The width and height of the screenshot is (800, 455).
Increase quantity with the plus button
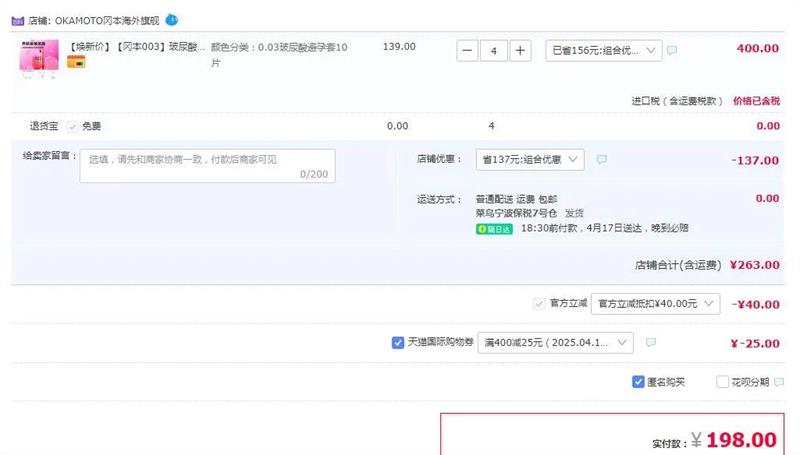click(520, 50)
